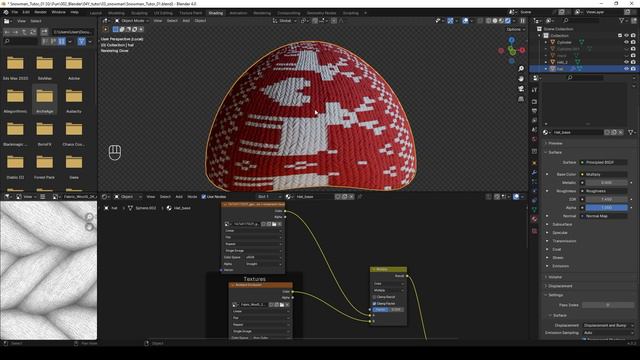The width and height of the screenshot is (640, 360).
Task: Click the red X axis on navigation gizmo
Action: coord(522,50)
